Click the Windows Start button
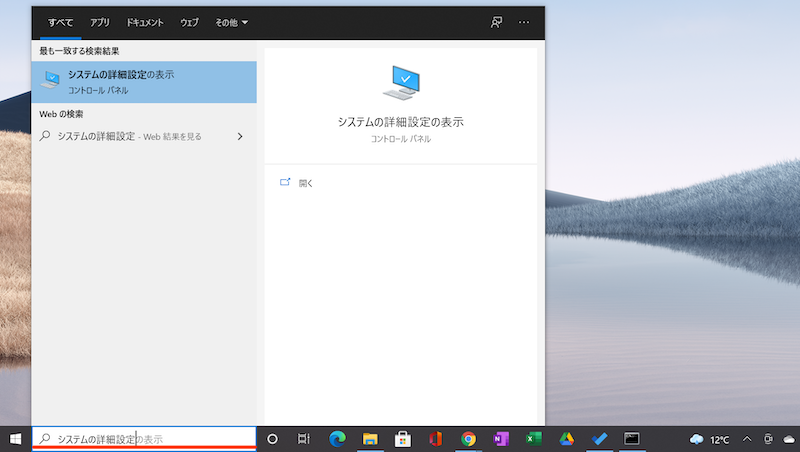 (15, 439)
